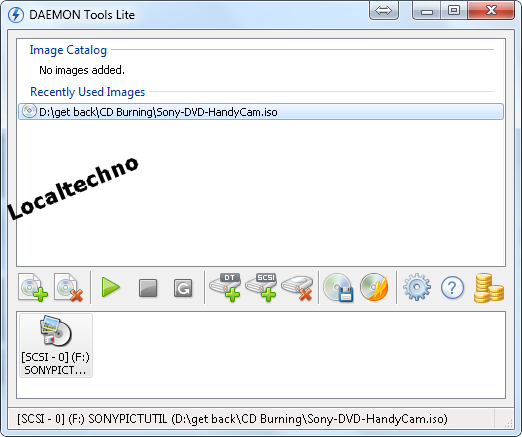Click the Remove Image icon with red X
This screenshot has height=437, width=522.
click(69, 287)
